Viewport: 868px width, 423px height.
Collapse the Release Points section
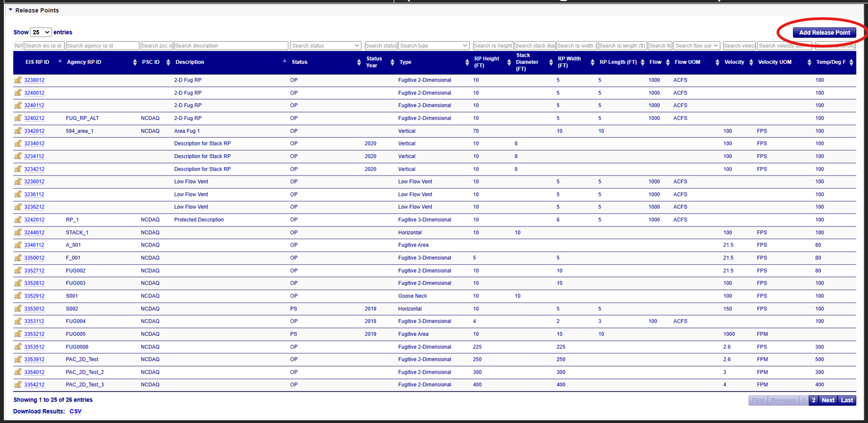(x=11, y=10)
